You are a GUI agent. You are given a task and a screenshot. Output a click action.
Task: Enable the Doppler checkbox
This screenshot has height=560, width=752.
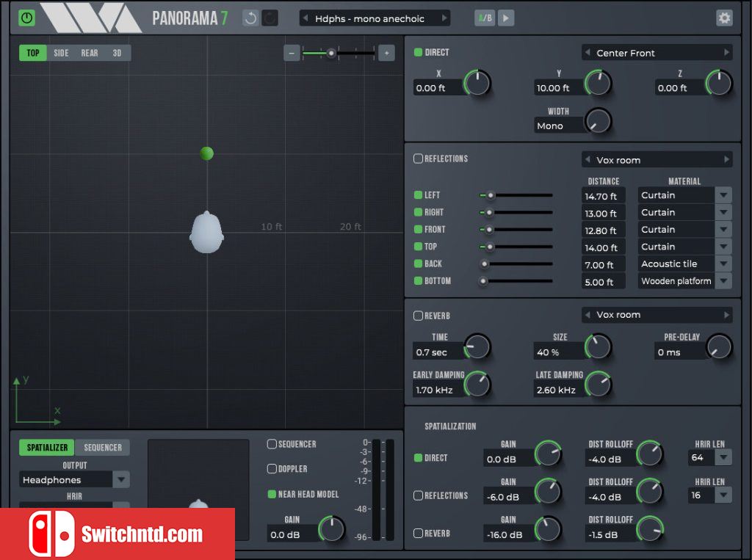[x=272, y=468]
